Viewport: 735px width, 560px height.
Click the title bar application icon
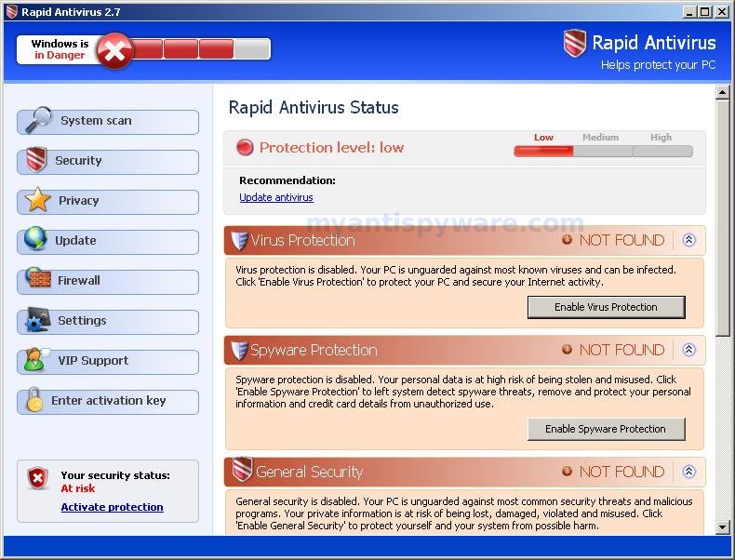pyautogui.click(x=12, y=12)
